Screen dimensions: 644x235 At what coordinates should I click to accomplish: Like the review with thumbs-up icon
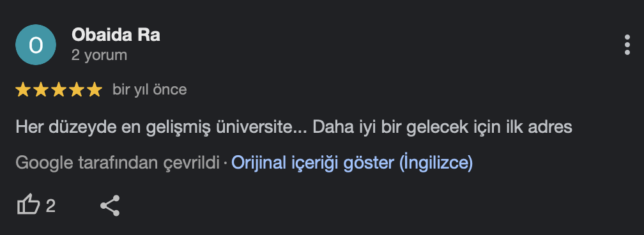(x=28, y=206)
